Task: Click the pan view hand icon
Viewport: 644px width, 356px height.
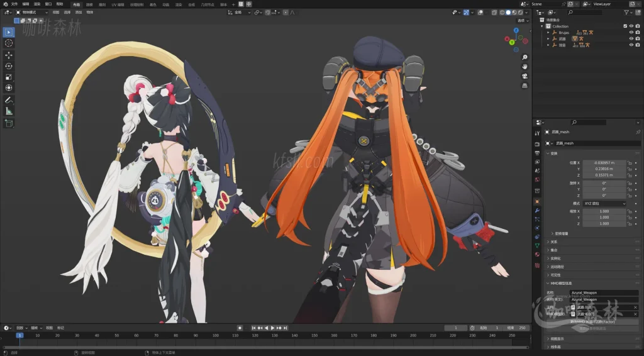Action: coord(525,67)
